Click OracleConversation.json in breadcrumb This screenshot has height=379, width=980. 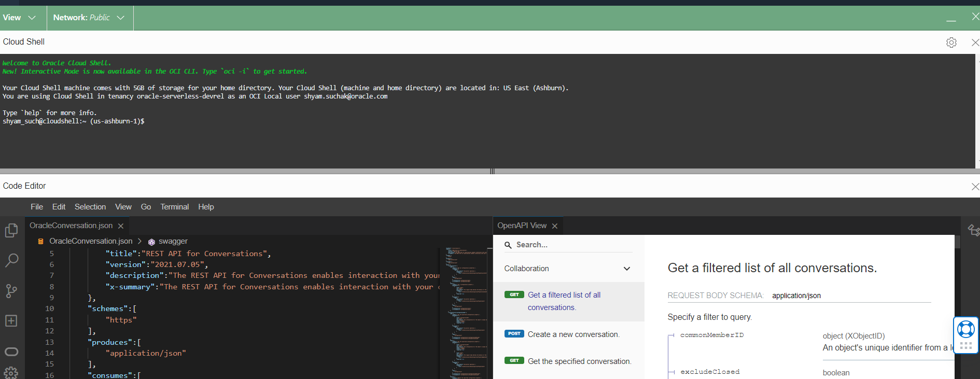pyautogui.click(x=91, y=242)
